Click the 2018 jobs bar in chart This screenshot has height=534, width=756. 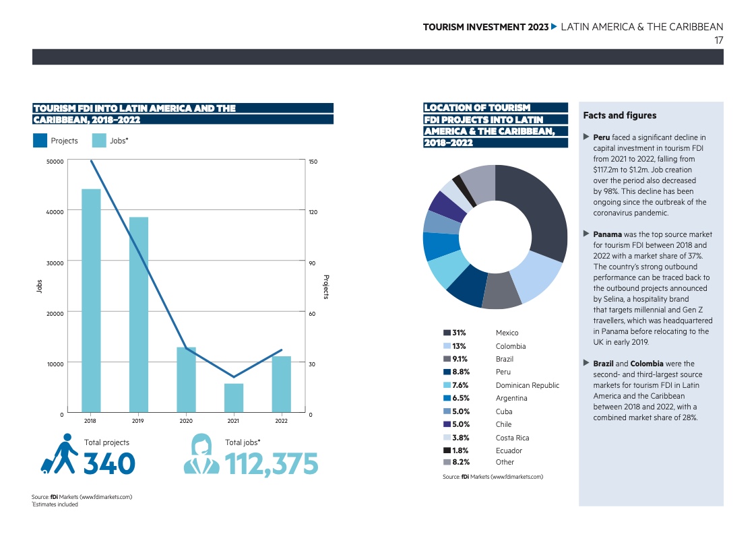coord(91,300)
